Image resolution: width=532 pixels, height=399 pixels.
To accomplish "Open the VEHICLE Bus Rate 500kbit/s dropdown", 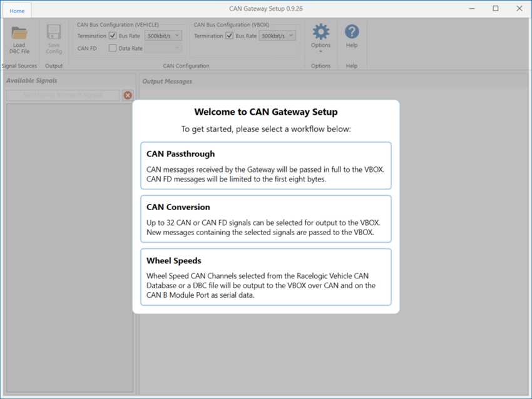I will point(163,36).
